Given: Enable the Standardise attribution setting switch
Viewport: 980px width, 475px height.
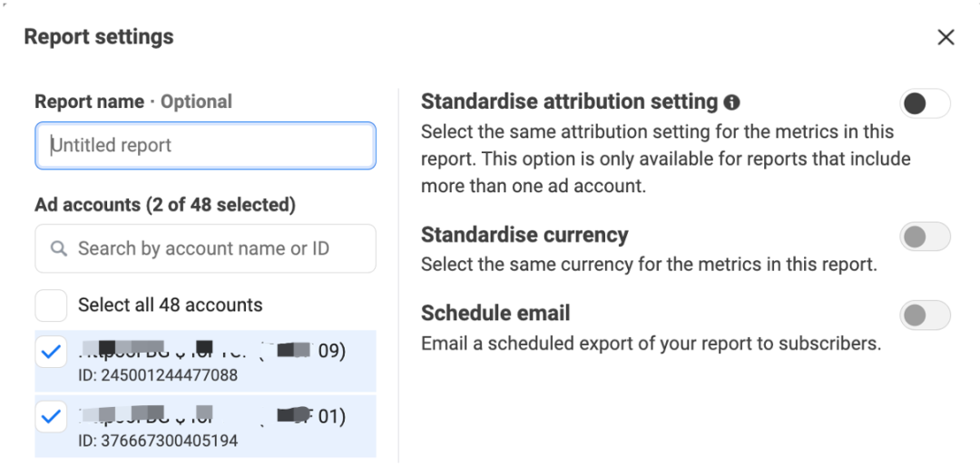Looking at the screenshot, I should pos(924,103).
